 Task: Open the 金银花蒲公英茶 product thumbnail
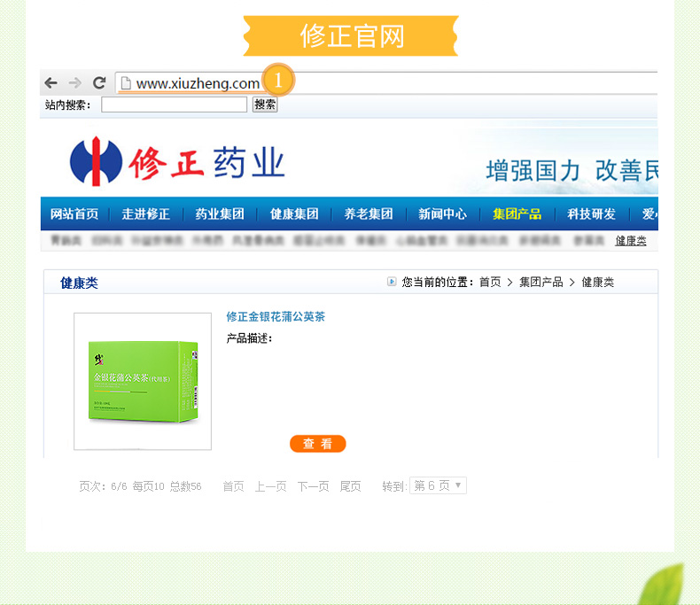pos(143,382)
